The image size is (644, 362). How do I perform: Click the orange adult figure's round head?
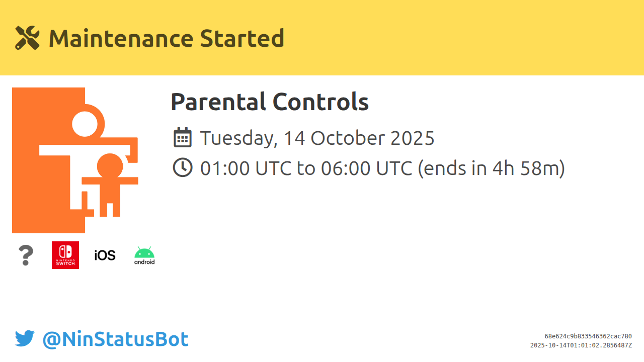point(110,167)
